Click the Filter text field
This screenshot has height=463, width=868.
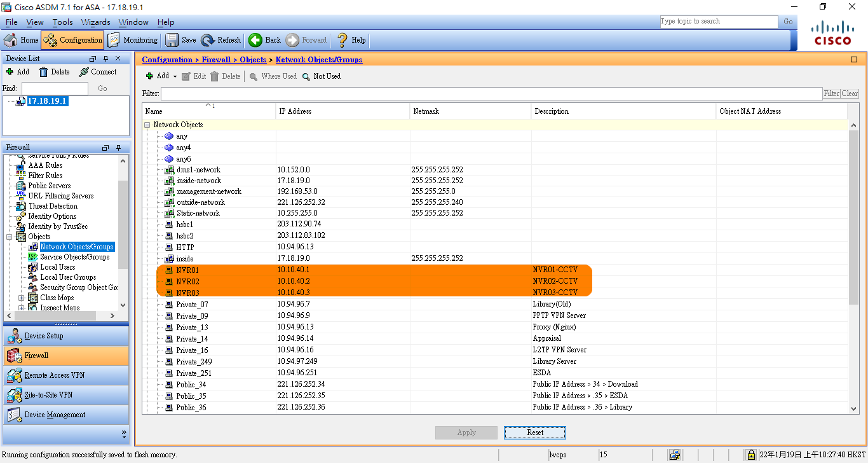(491, 94)
